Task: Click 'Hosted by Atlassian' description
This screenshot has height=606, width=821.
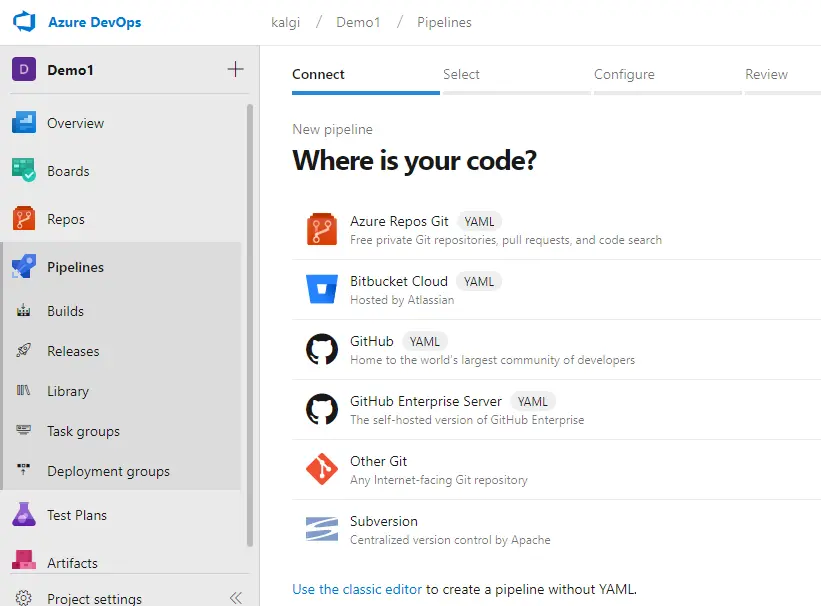Action: click(402, 300)
